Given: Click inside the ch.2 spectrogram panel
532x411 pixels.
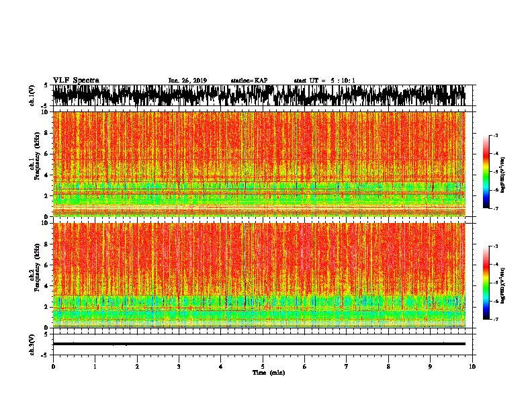Looking at the screenshot, I should (x=259, y=275).
